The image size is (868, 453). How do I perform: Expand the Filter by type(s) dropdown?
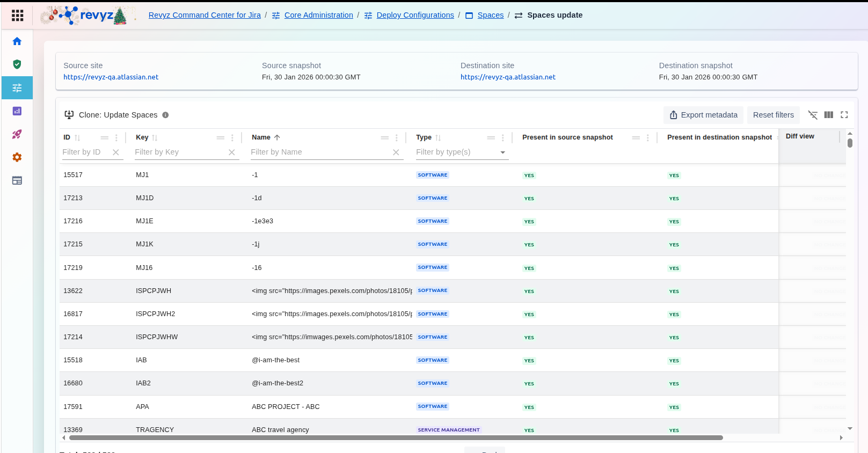(x=503, y=152)
